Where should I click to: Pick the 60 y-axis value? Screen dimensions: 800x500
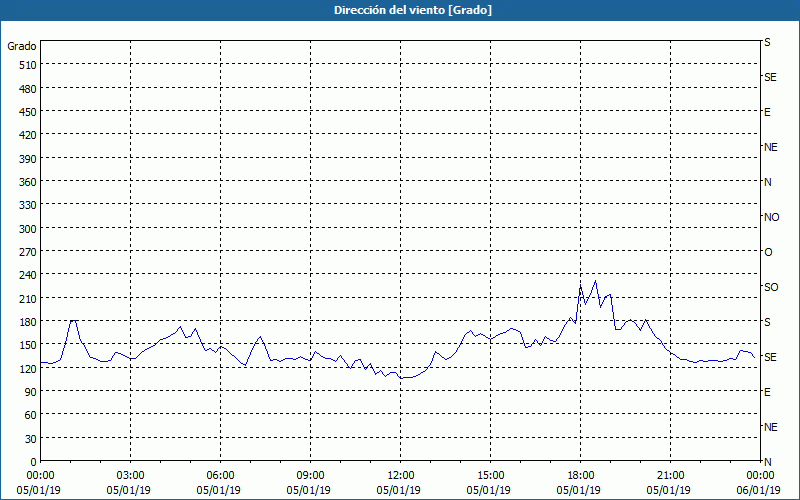(x=31, y=415)
